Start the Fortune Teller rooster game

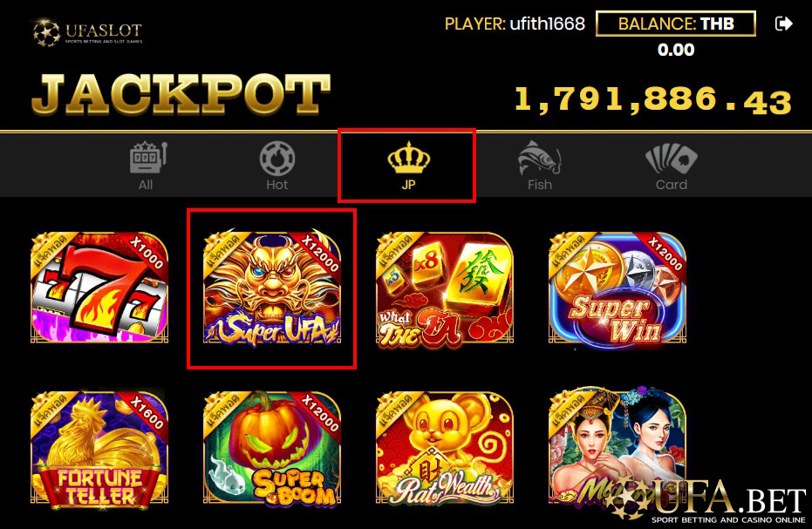coord(99,448)
